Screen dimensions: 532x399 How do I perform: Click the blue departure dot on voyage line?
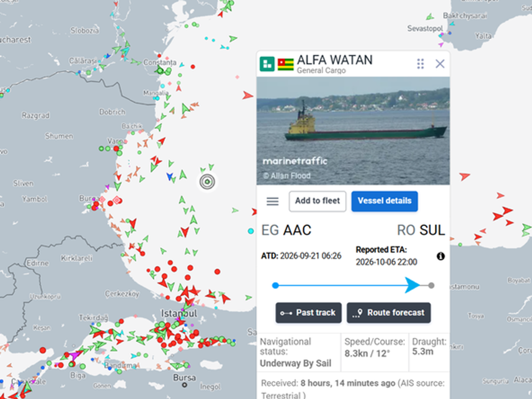point(275,286)
